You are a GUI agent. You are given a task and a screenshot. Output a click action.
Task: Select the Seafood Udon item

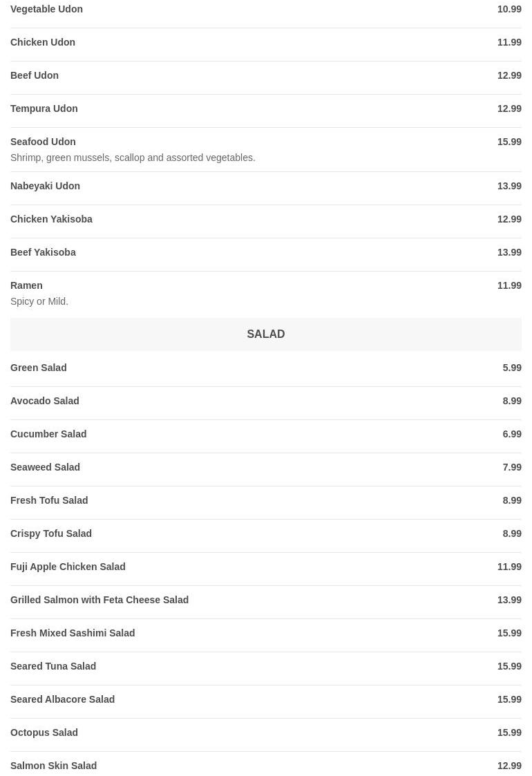coord(43,142)
